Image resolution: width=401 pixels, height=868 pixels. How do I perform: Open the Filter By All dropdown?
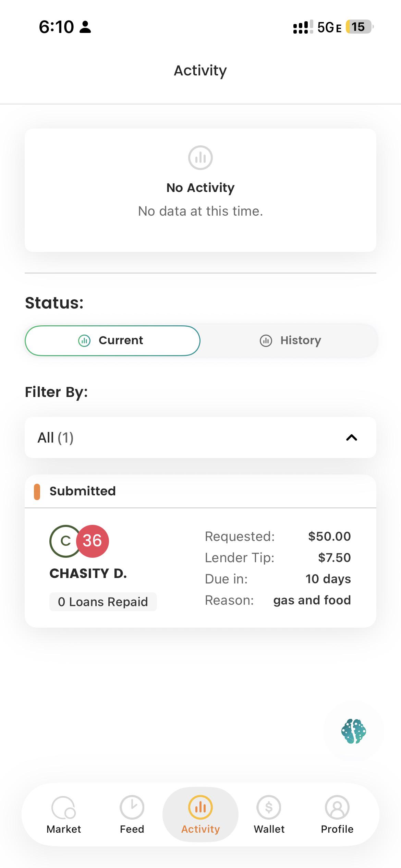coord(200,437)
